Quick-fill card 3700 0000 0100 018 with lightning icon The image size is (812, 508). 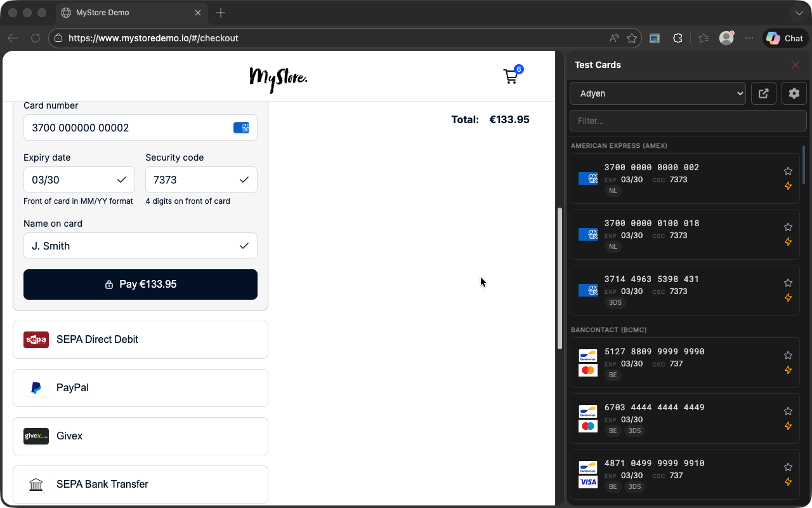pos(788,242)
